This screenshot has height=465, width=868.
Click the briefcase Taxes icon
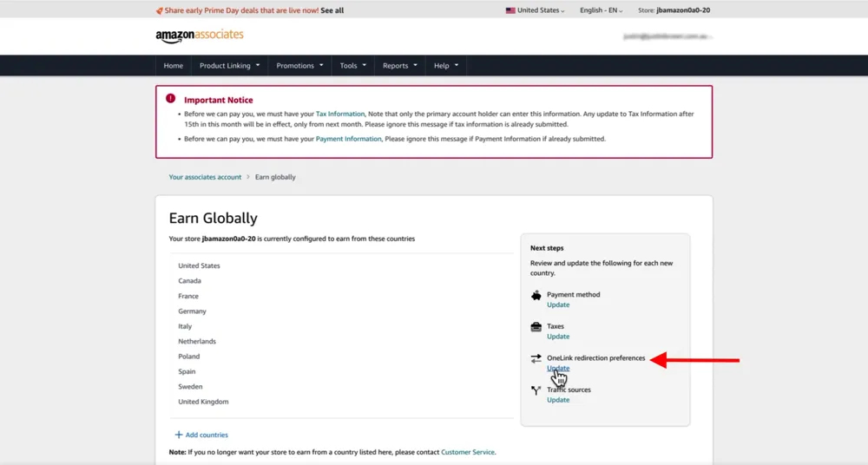[x=536, y=327]
